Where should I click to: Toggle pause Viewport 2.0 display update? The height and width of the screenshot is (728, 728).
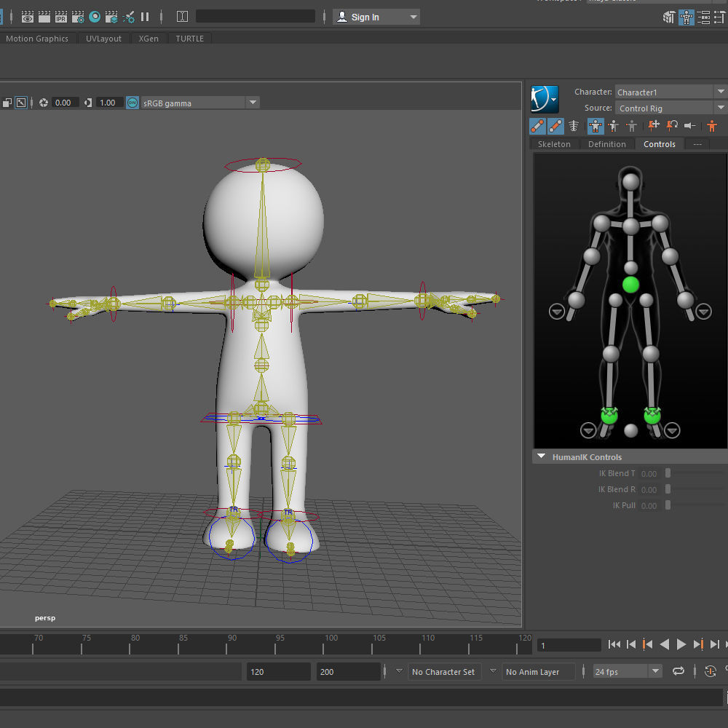[x=145, y=17]
